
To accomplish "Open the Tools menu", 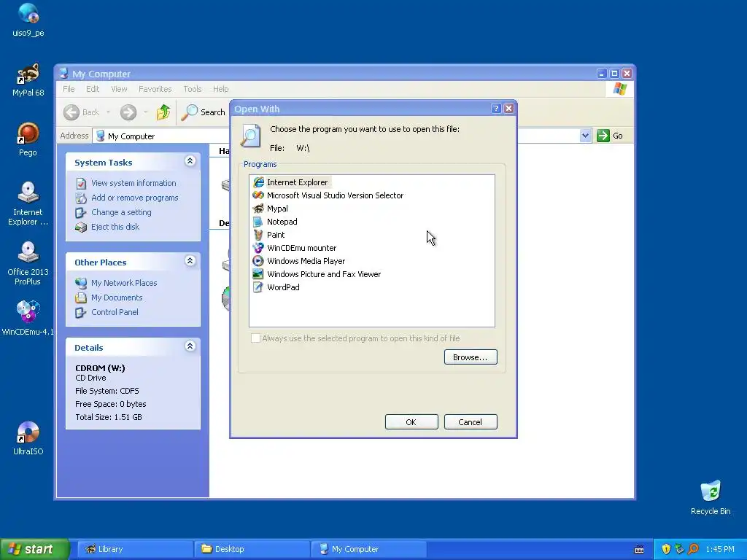I will pos(193,89).
